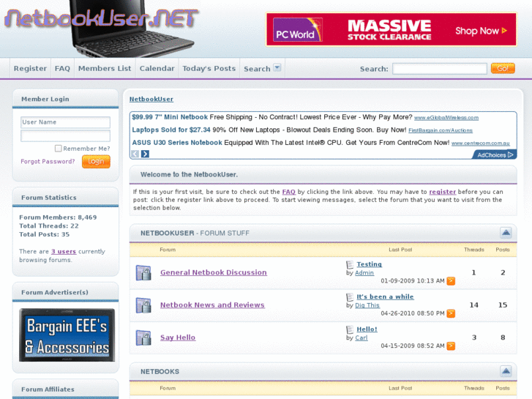Screen dimensions: 532x399
Task: Open the It's been a while thread
Action: 385,297
